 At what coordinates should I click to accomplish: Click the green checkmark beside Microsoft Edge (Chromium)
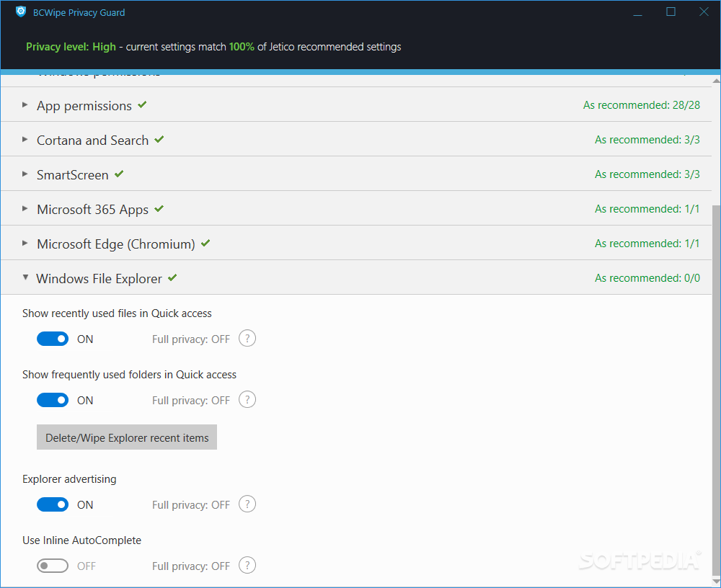(x=205, y=243)
